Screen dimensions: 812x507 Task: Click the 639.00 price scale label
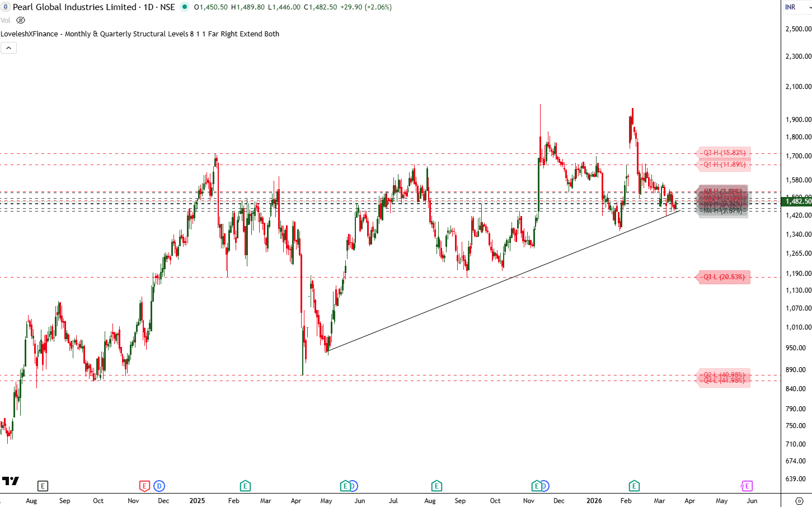pos(796,479)
